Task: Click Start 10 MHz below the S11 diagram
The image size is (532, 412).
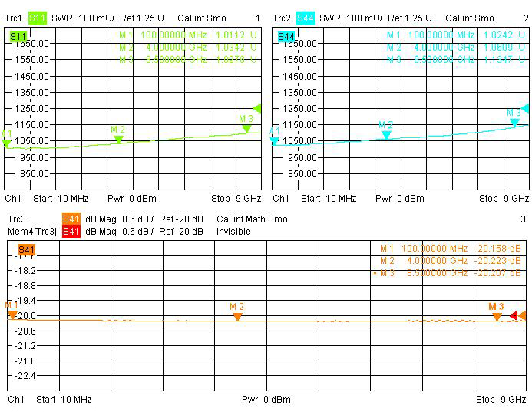Action: tap(62, 199)
